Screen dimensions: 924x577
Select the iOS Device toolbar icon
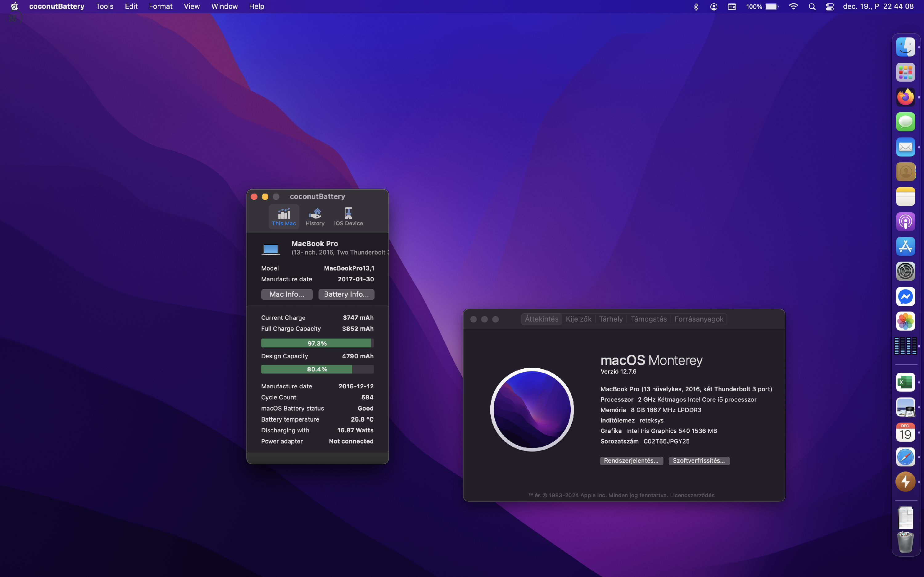tap(348, 216)
